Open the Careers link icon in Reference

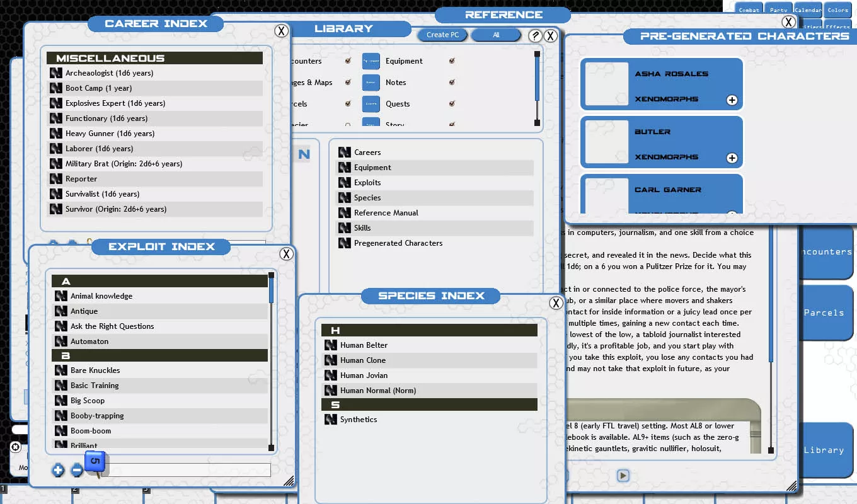344,152
